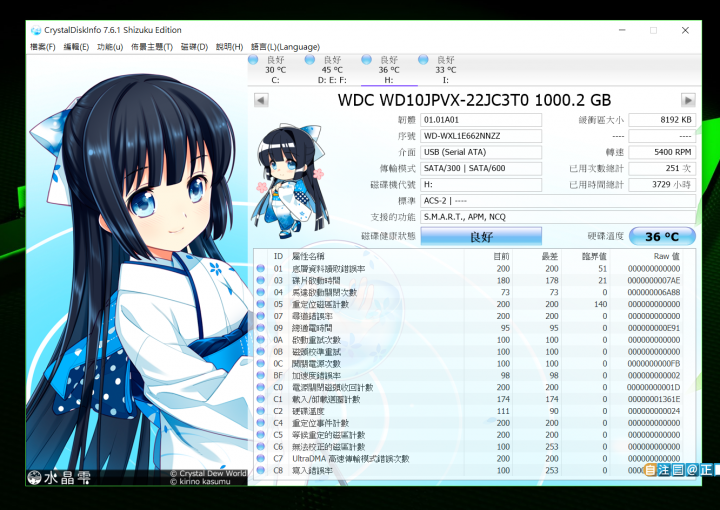Image resolution: width=720 pixels, height=510 pixels.
Task: Click the health orb above C: drive
Action: pyautogui.click(x=253, y=59)
